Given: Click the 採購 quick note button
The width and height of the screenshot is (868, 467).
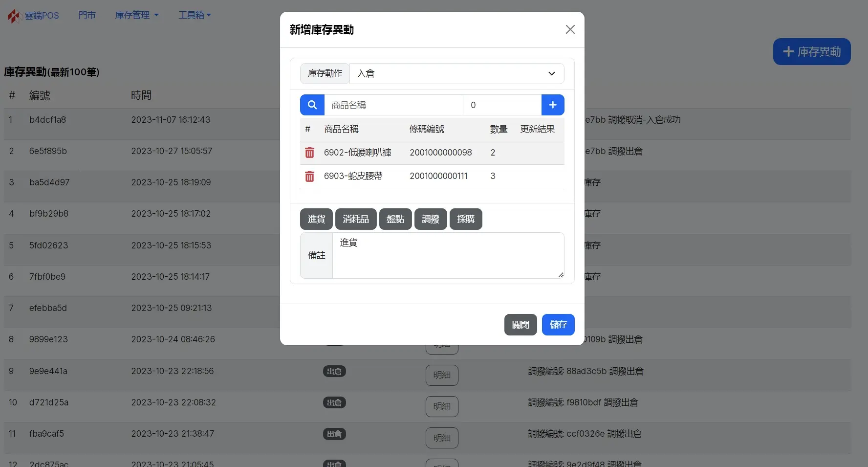Looking at the screenshot, I should coord(465,219).
